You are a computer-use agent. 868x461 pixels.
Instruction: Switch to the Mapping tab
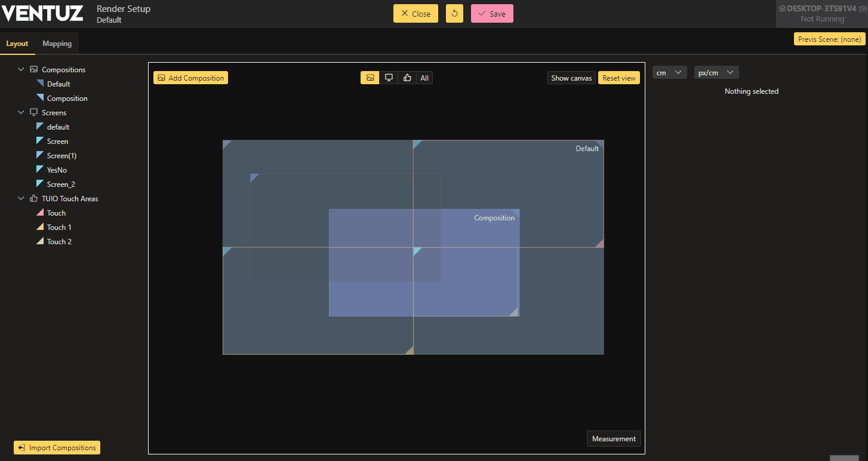tap(57, 44)
